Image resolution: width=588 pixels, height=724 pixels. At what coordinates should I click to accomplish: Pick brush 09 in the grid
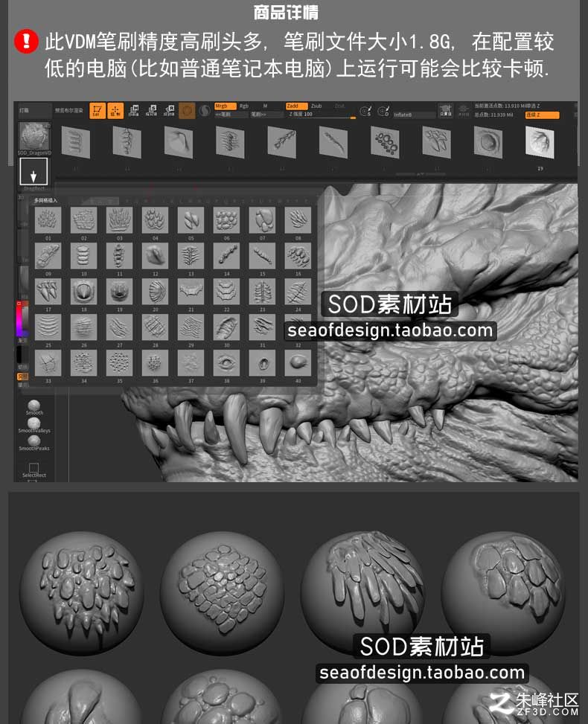click(48, 256)
